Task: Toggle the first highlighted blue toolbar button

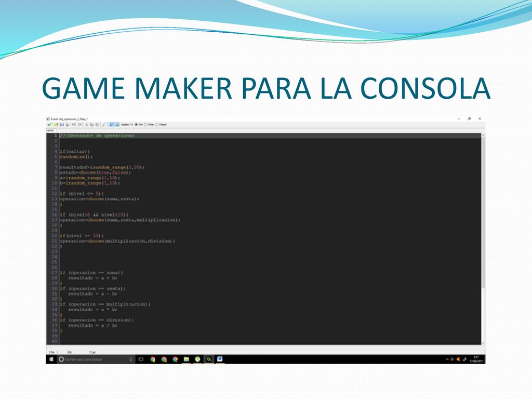Action: coord(111,125)
